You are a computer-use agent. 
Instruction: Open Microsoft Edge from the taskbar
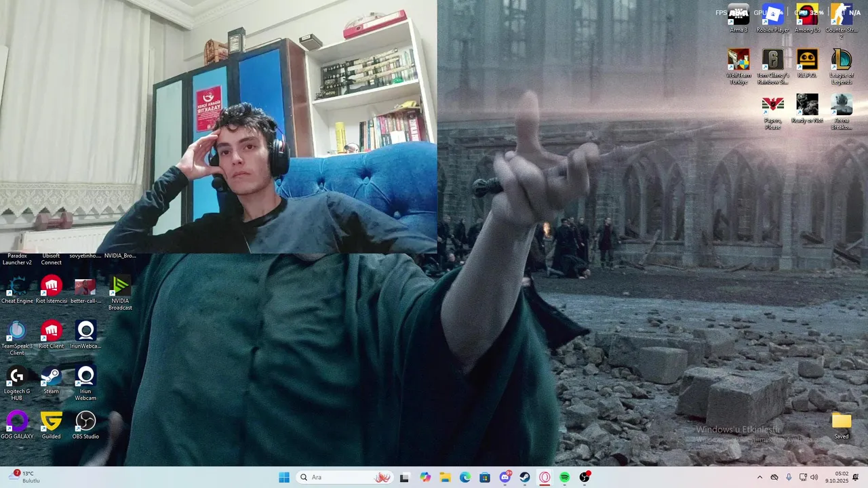[x=465, y=477]
